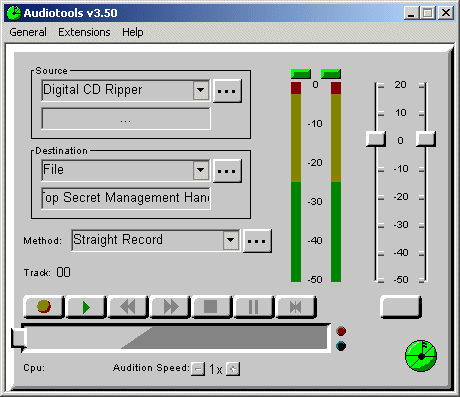Click the rewind transport button
The image size is (460, 397).
[128, 307]
